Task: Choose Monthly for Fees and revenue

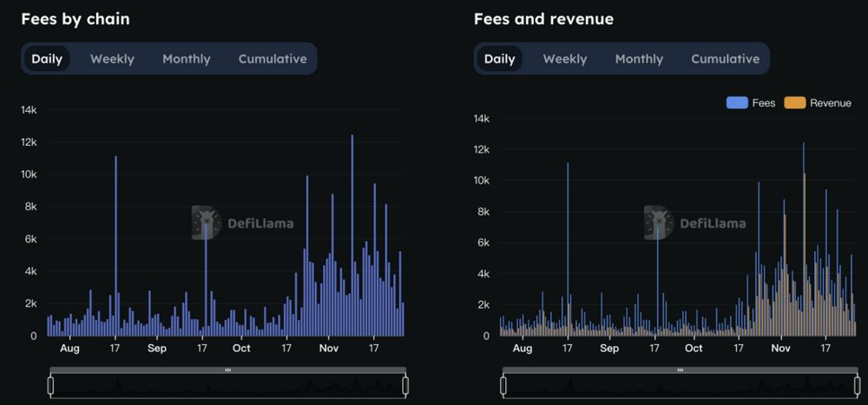Action: 639,59
